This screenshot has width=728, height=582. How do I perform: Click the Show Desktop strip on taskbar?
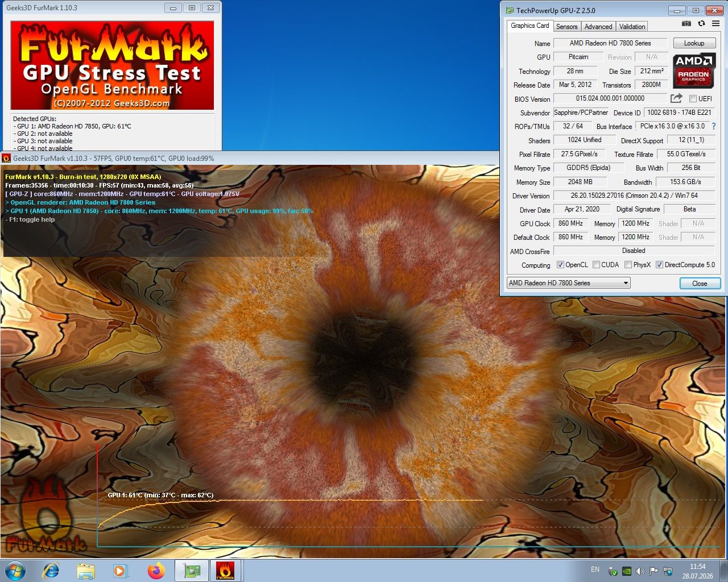[x=723, y=571]
